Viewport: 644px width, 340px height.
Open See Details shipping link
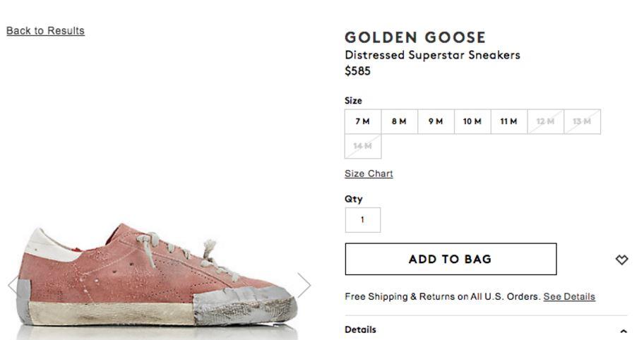569,297
